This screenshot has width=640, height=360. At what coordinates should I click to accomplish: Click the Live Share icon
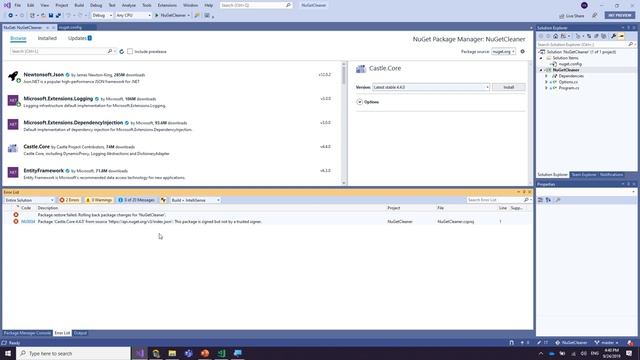click(x=562, y=16)
